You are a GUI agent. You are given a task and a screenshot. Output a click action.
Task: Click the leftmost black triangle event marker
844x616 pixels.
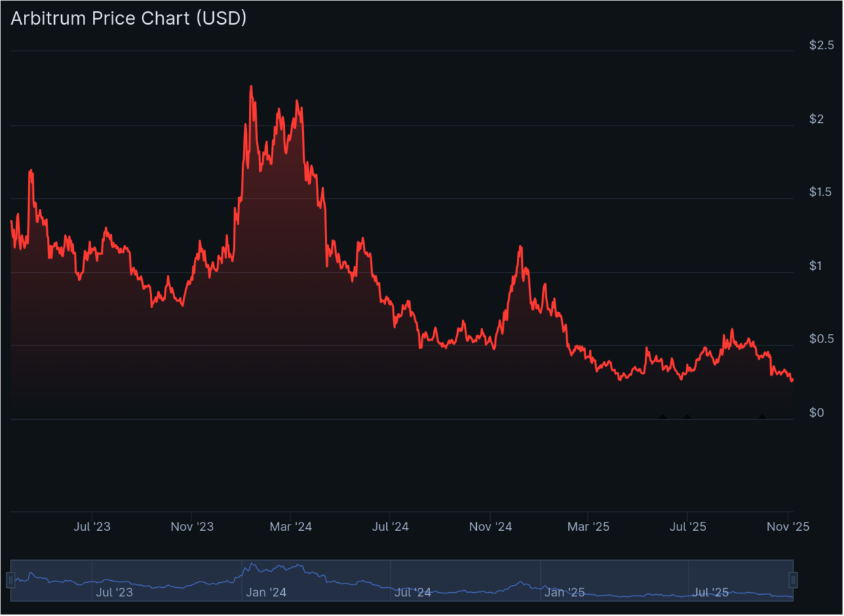click(662, 416)
